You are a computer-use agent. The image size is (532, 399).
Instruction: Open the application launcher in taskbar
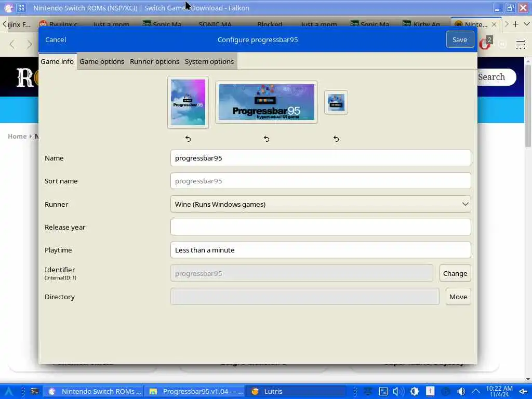(x=9, y=392)
